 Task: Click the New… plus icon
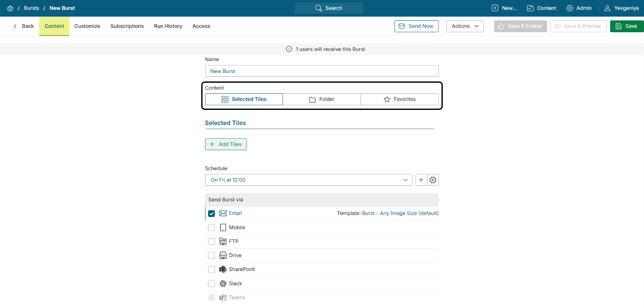tap(495, 8)
